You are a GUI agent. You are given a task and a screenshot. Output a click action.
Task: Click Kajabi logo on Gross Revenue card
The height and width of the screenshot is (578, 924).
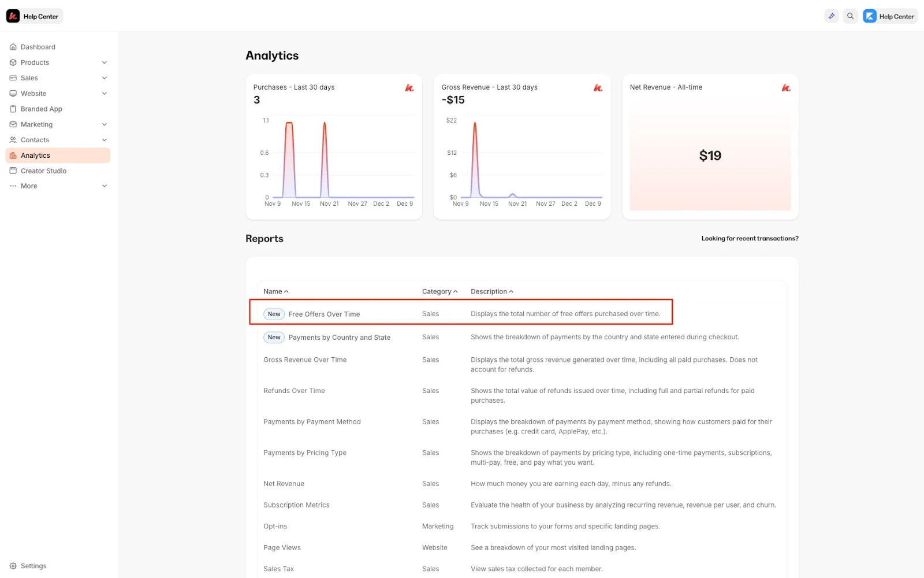[x=598, y=88]
